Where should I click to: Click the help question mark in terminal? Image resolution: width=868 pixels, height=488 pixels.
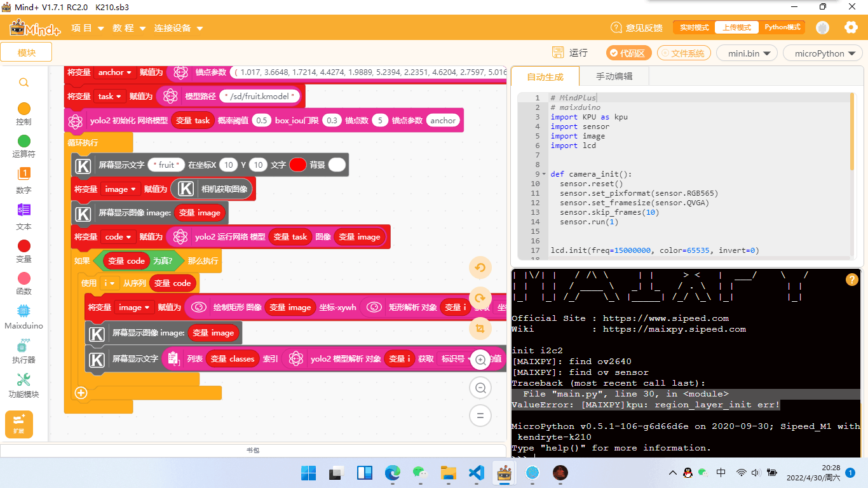click(851, 280)
